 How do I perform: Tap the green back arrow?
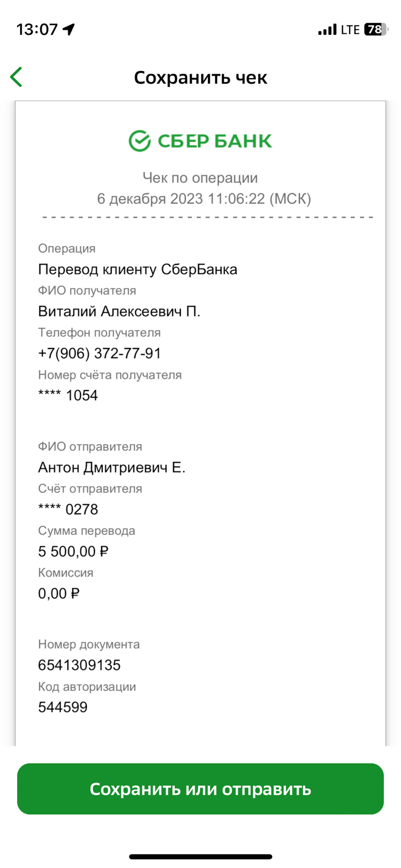(16, 77)
